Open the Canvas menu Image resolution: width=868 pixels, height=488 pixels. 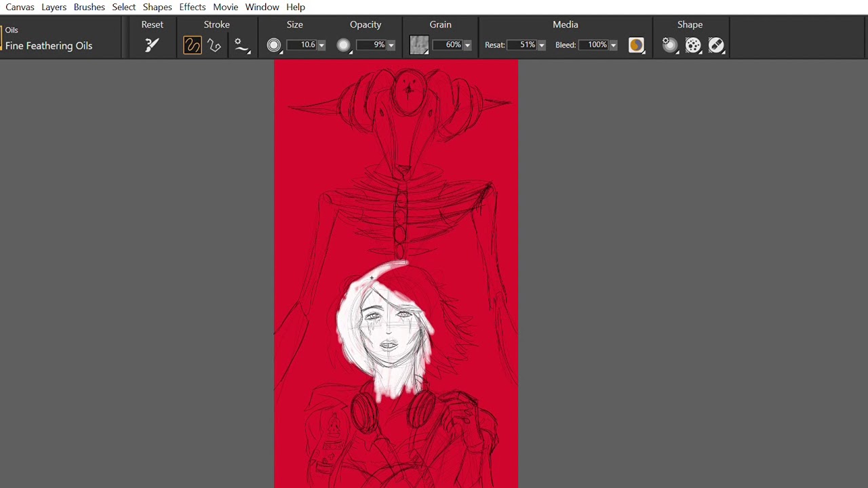click(20, 7)
